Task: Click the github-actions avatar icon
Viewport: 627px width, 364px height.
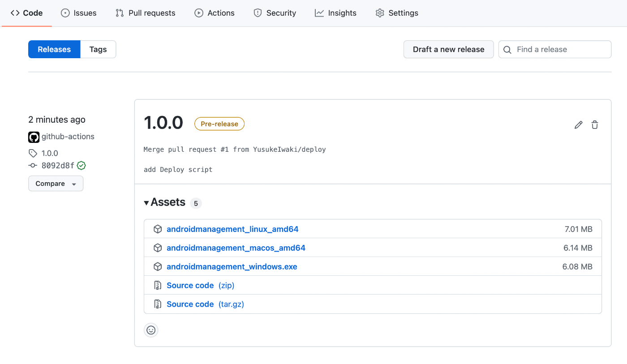Action: pyautogui.click(x=34, y=137)
